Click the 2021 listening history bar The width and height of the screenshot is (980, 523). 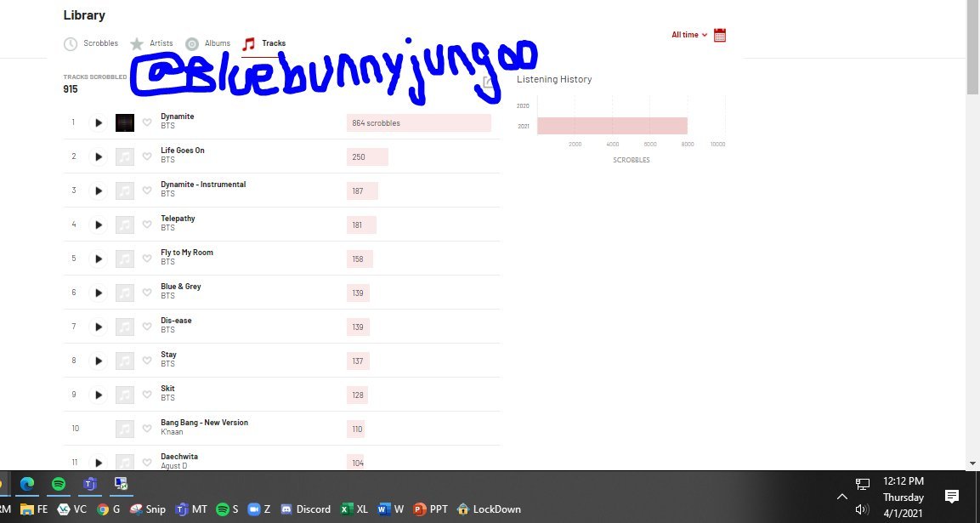pos(613,126)
